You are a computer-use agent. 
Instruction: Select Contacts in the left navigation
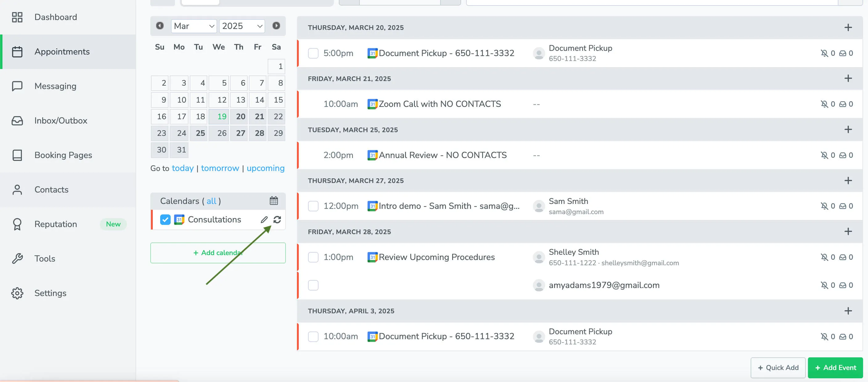[x=51, y=190]
